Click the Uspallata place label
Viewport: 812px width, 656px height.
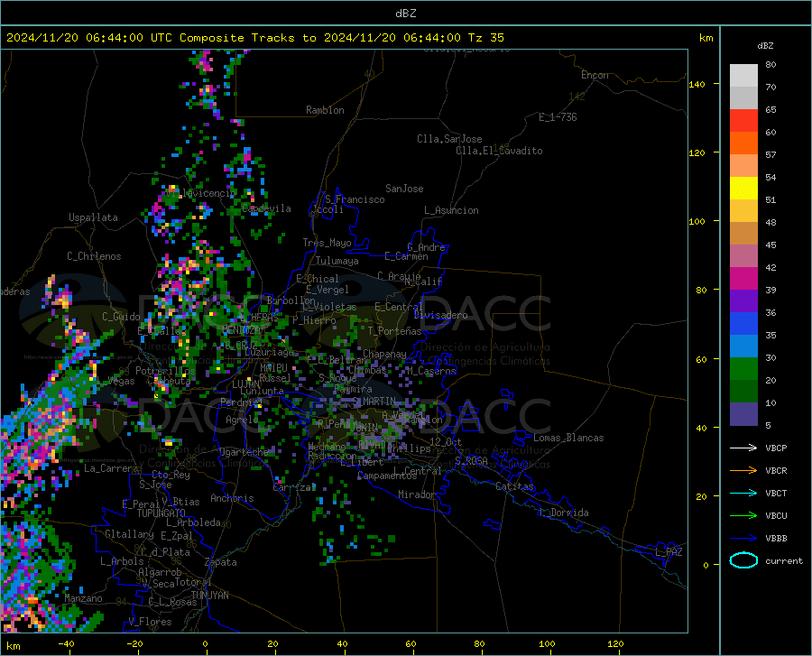click(x=93, y=217)
